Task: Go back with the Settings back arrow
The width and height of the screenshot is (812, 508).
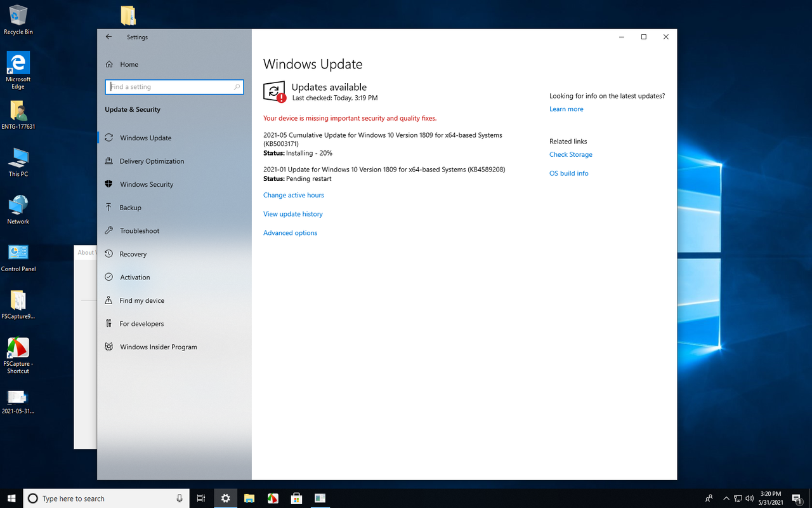Action: click(108, 37)
